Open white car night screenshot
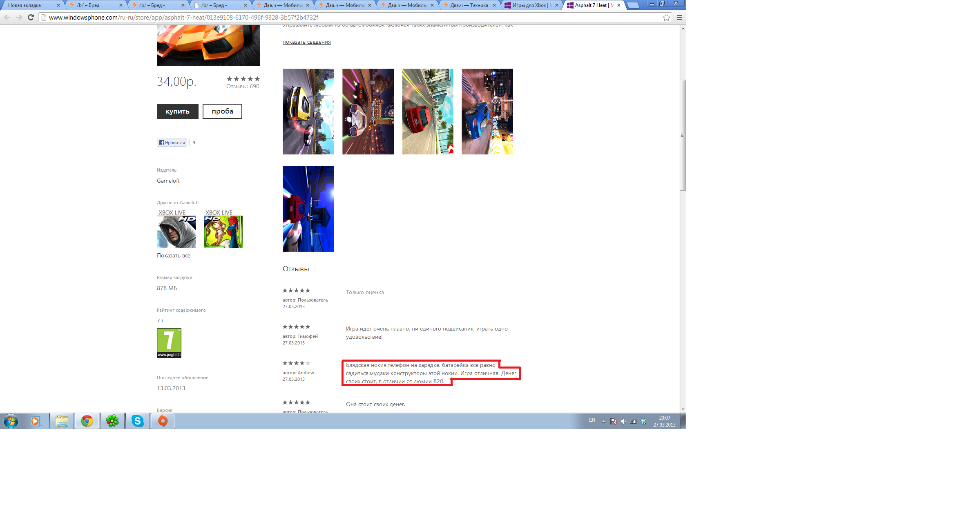This screenshot has width=980, height=523. point(368,112)
